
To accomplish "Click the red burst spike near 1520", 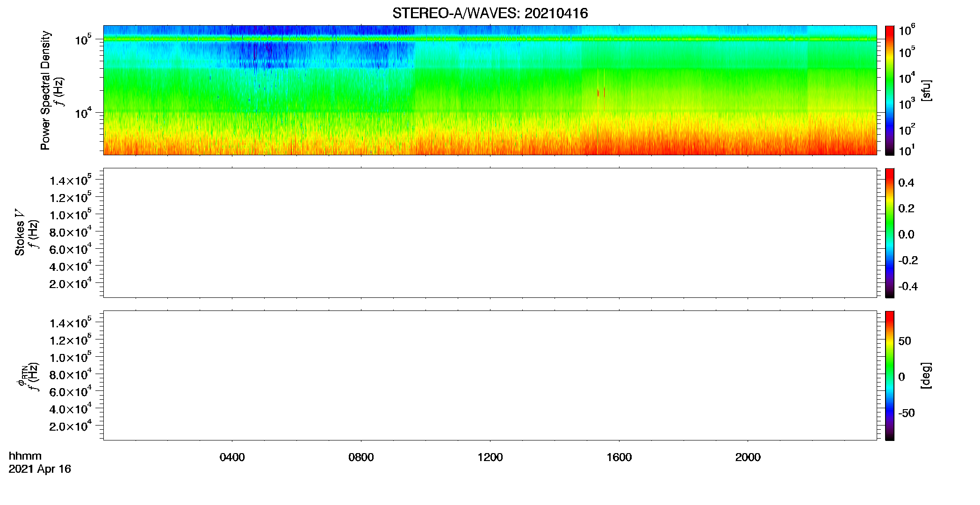I will [x=598, y=93].
